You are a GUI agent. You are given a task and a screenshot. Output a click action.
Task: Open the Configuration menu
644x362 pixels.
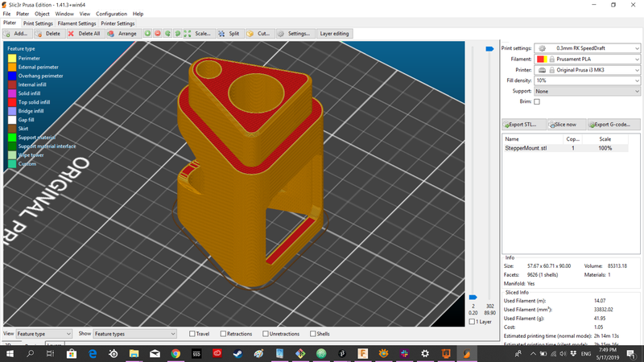[x=111, y=14]
